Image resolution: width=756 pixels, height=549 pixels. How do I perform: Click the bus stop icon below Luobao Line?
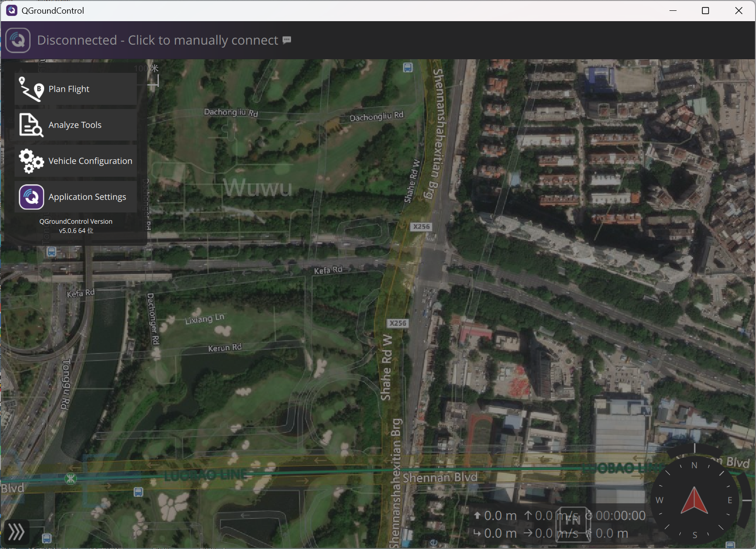point(138,492)
